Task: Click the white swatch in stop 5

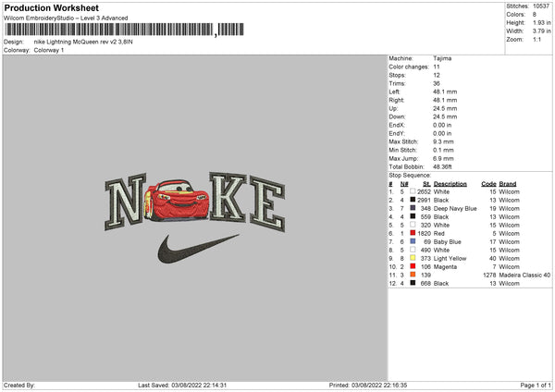Action: click(x=413, y=225)
